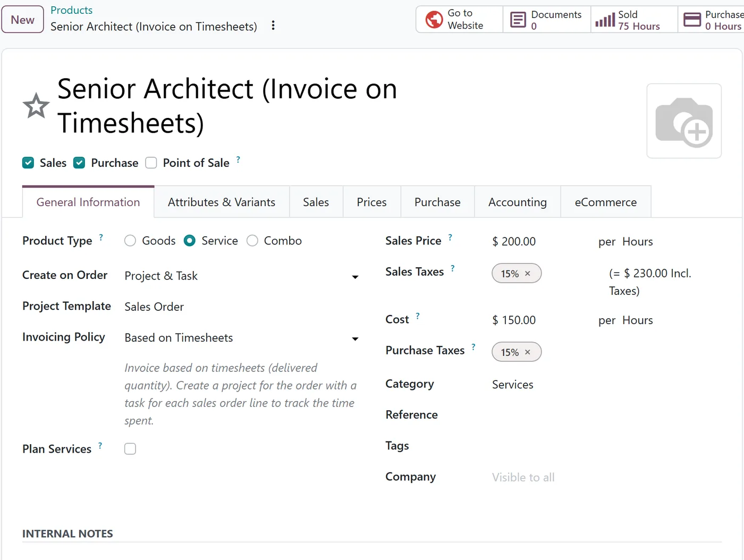This screenshot has height=560, width=744.
Task: Uncheck the Purchase checkbox
Action: point(79,163)
